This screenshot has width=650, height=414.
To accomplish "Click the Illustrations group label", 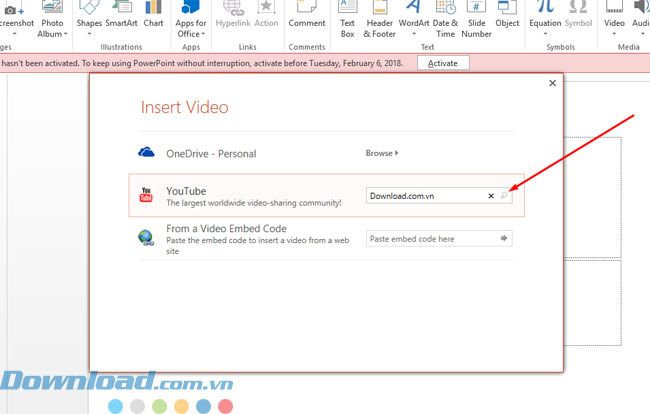I will (x=121, y=47).
